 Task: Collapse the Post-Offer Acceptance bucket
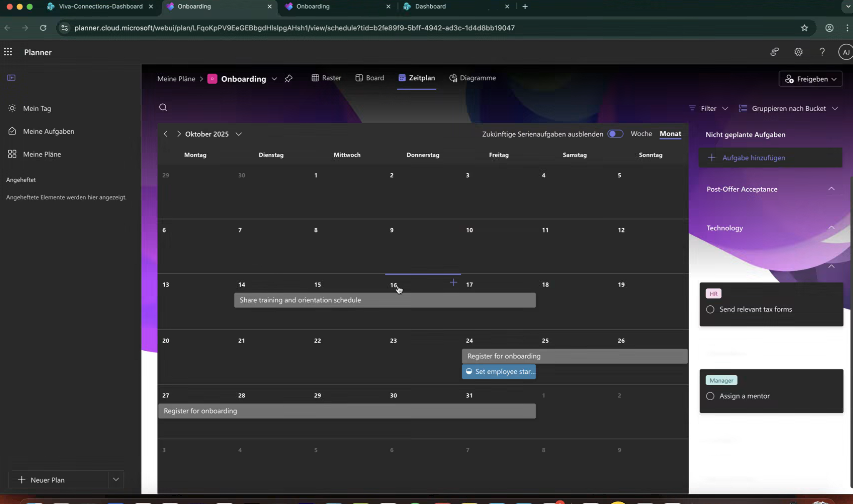coord(831,189)
